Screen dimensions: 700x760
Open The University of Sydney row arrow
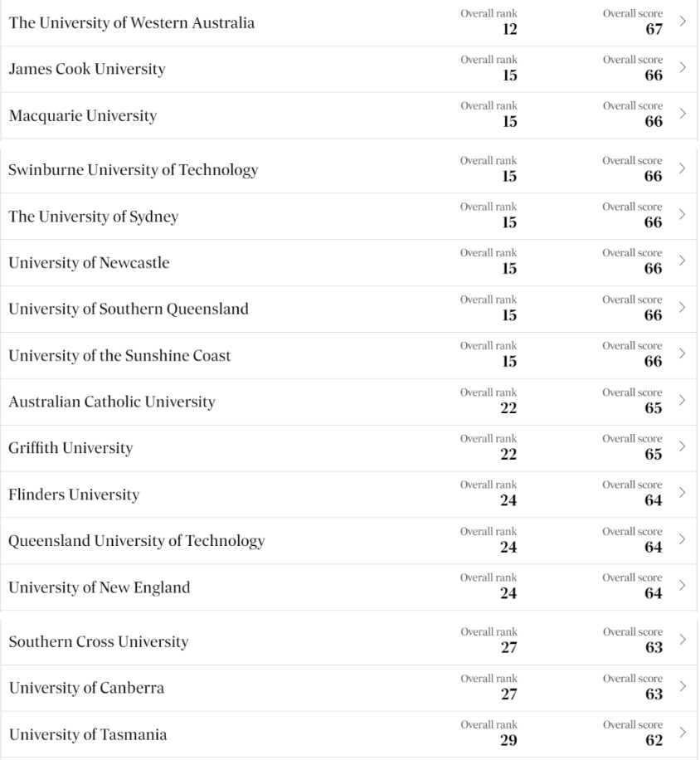click(x=682, y=214)
